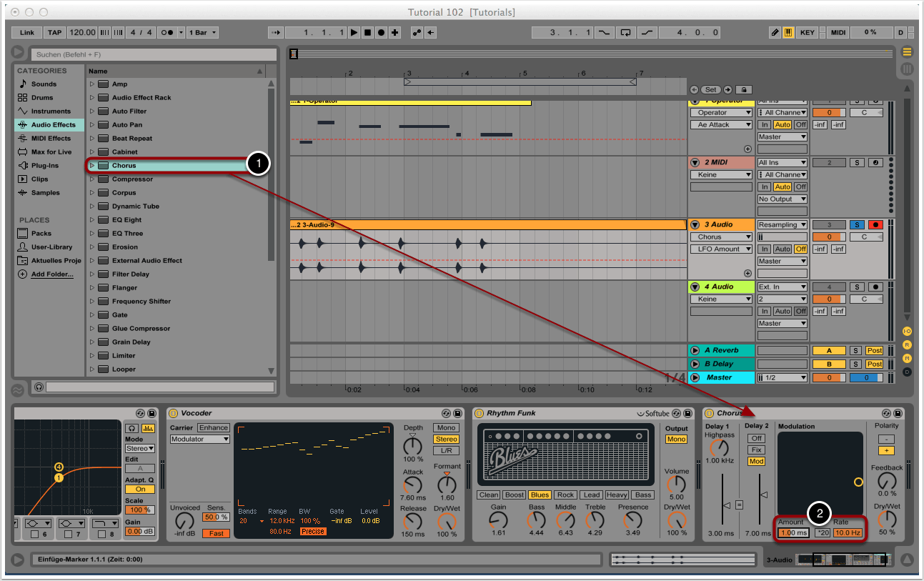Click the Play button in transport
Screen dimensions: 924x581
click(354, 33)
